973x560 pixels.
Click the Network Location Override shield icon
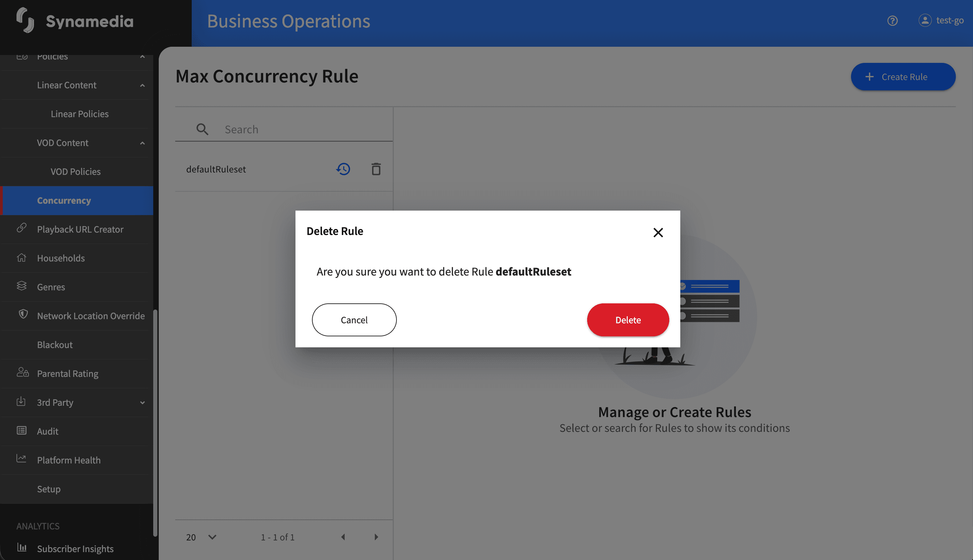[x=23, y=314]
